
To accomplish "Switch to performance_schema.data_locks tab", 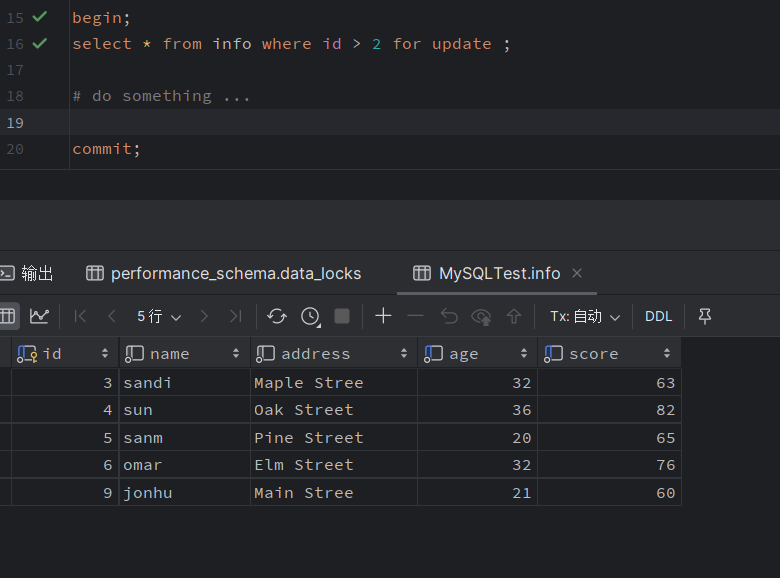I will point(223,273).
